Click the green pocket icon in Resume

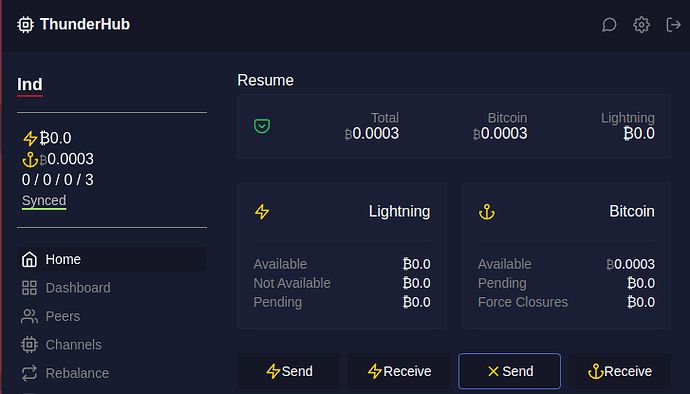[262, 126]
